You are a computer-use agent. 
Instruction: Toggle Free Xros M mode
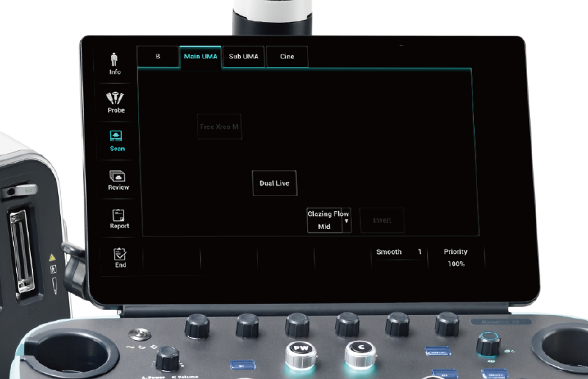pos(219,127)
